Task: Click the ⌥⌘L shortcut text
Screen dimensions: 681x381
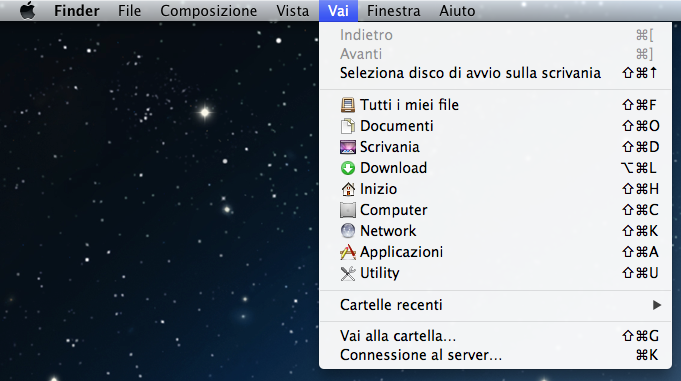Action: click(638, 168)
